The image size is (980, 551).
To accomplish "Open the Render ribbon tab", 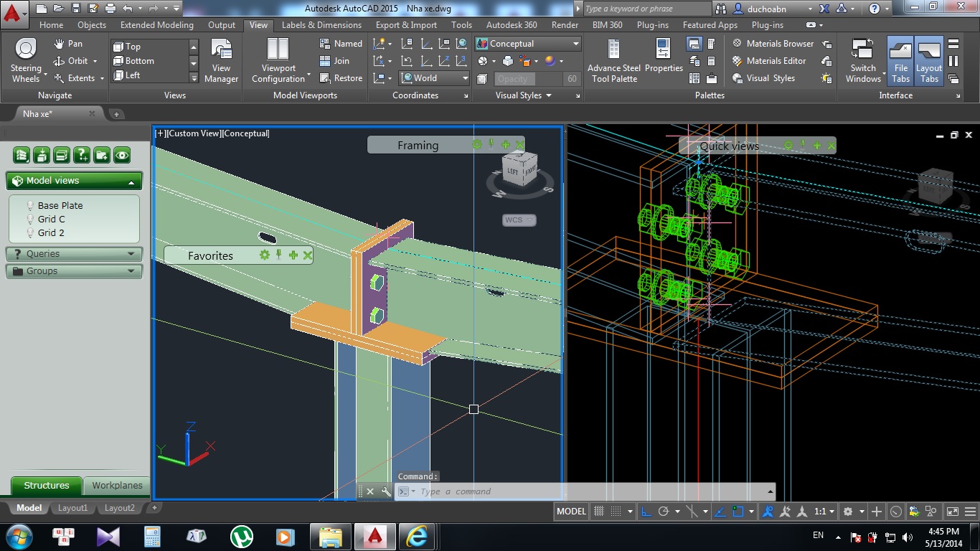I will [565, 25].
